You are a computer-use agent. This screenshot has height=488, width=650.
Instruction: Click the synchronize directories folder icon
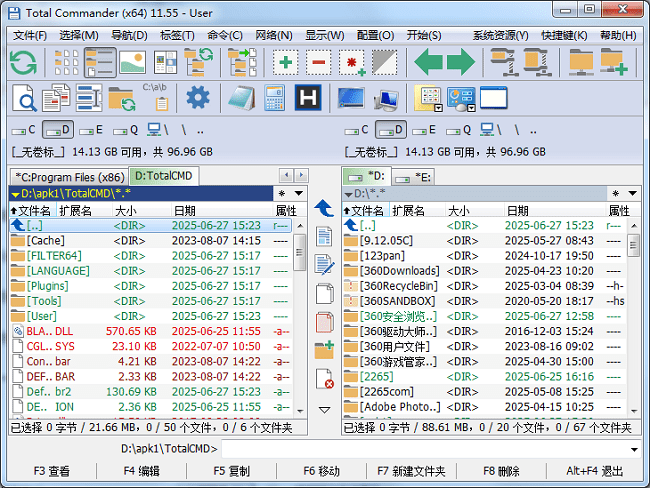click(122, 99)
